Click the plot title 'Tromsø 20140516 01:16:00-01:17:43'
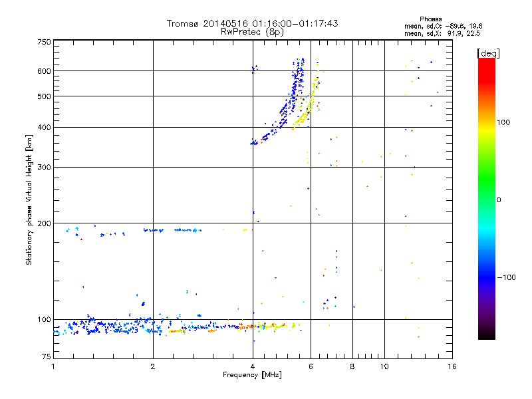This screenshot has height=399, width=532. click(x=252, y=23)
